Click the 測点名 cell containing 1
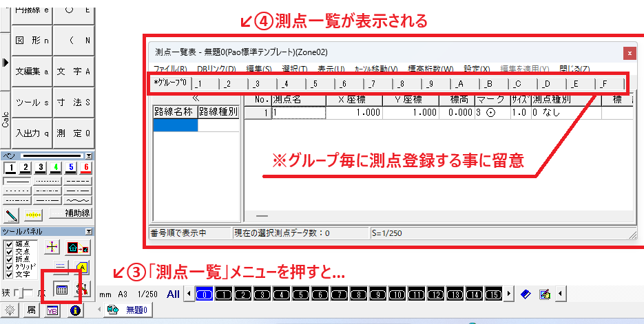Viewport: 644px width, 324px height. [299, 114]
